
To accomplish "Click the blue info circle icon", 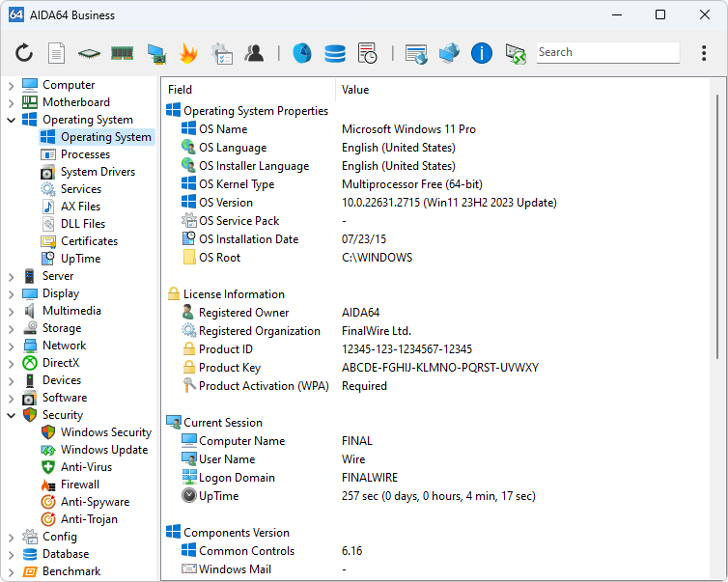I will 482,53.
